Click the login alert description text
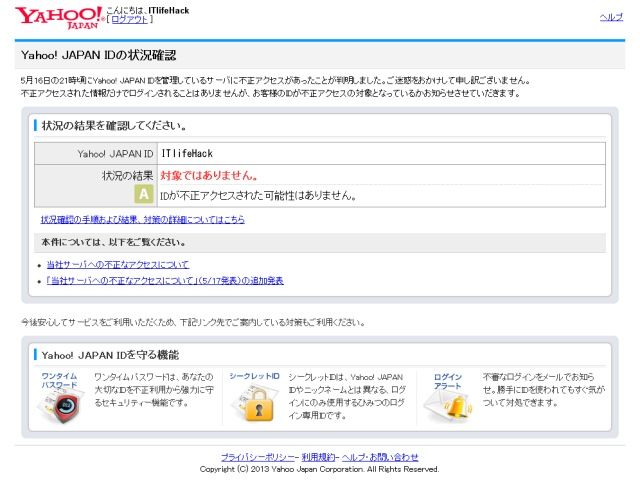Screen dimensions: 640x493 coord(544,390)
